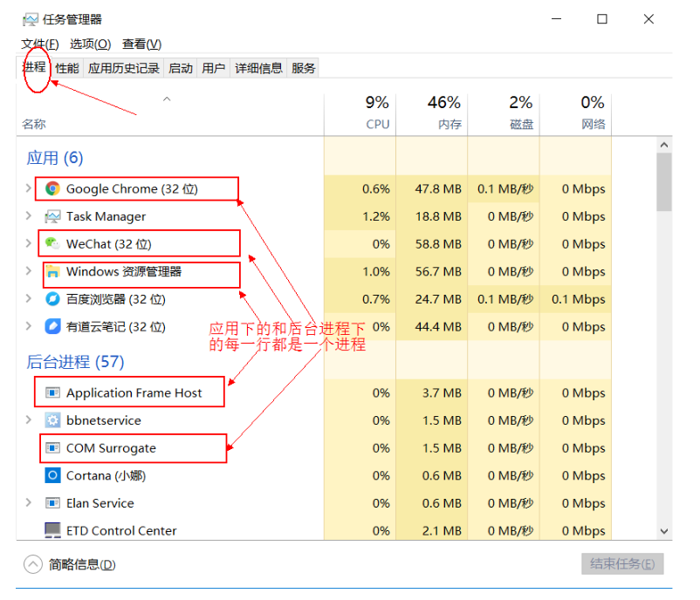Switch to the 详细信息 tab

(x=258, y=68)
